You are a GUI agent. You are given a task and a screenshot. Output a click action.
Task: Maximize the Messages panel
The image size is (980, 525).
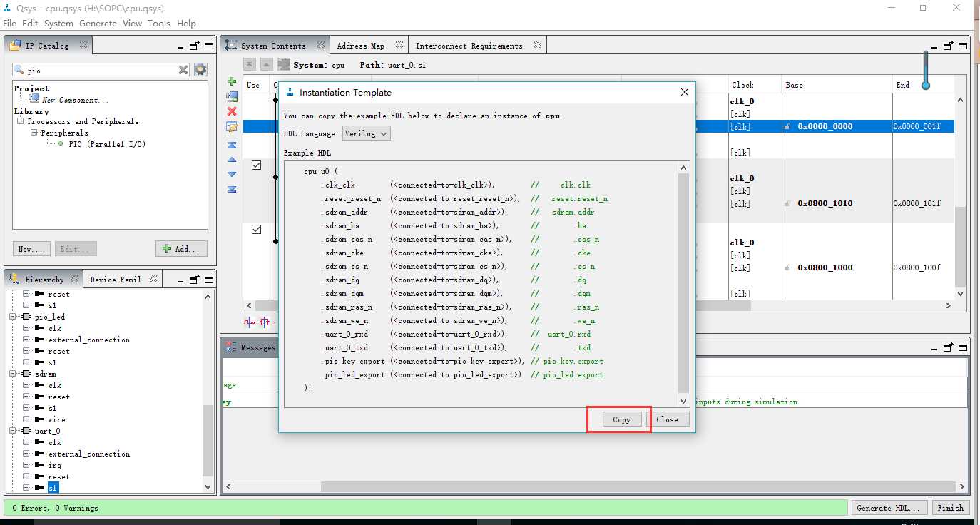[962, 347]
